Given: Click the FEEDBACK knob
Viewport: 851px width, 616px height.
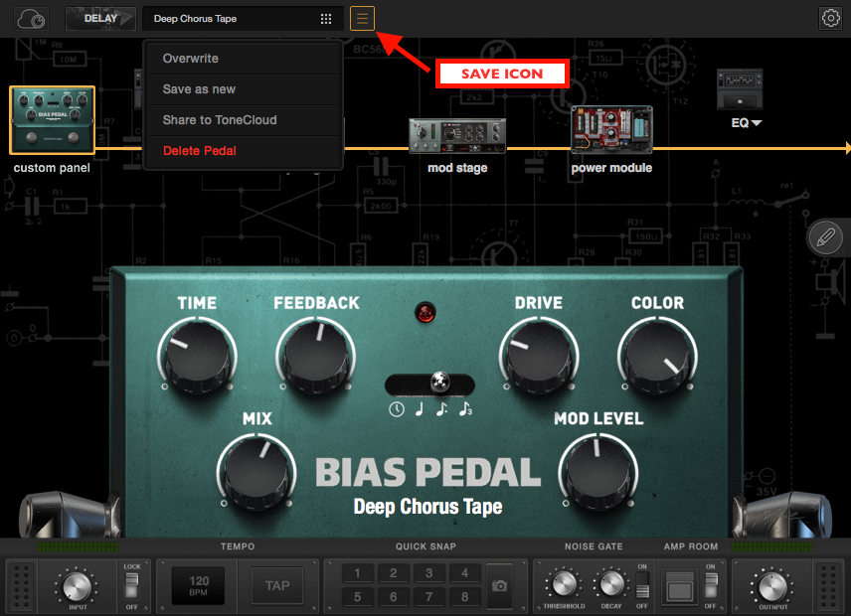Looking at the screenshot, I should click(316, 356).
